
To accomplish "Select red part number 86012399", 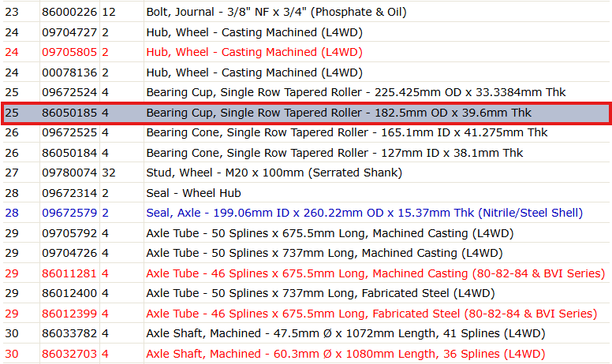I will [69, 314].
